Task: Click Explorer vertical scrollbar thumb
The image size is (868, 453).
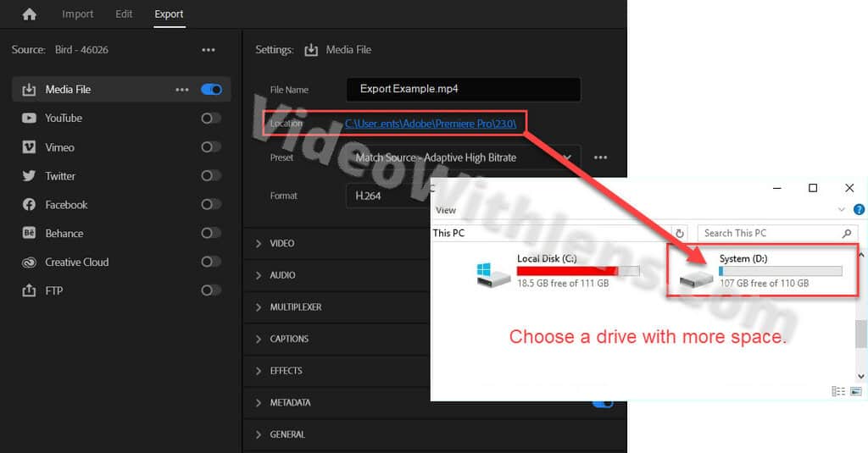Action: tap(861, 334)
